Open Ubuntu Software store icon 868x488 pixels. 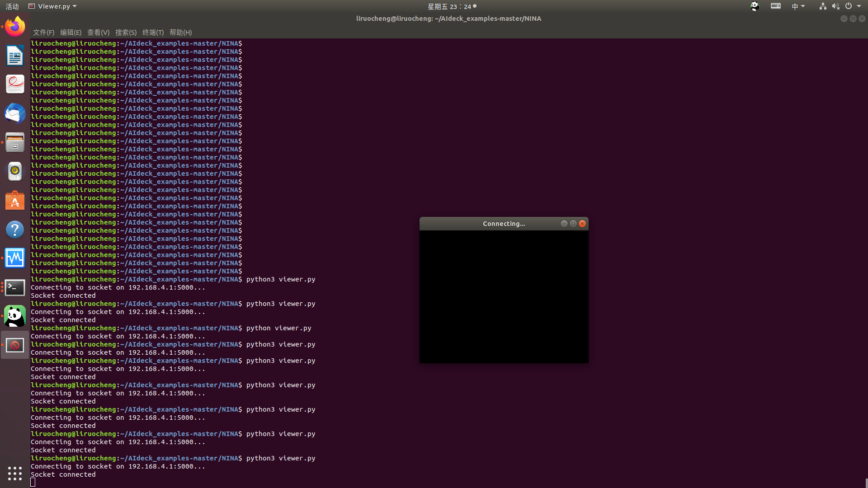15,200
